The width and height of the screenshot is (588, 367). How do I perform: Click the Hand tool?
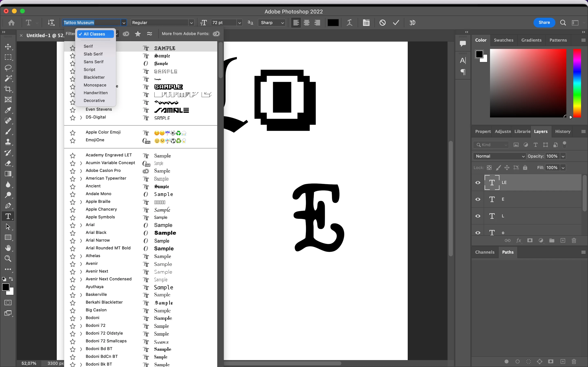pos(8,248)
